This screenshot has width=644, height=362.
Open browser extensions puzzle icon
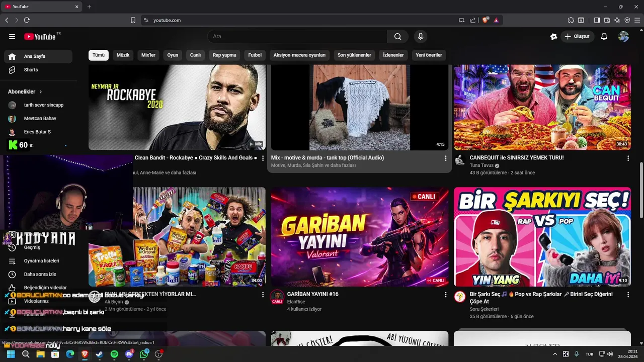(571, 20)
